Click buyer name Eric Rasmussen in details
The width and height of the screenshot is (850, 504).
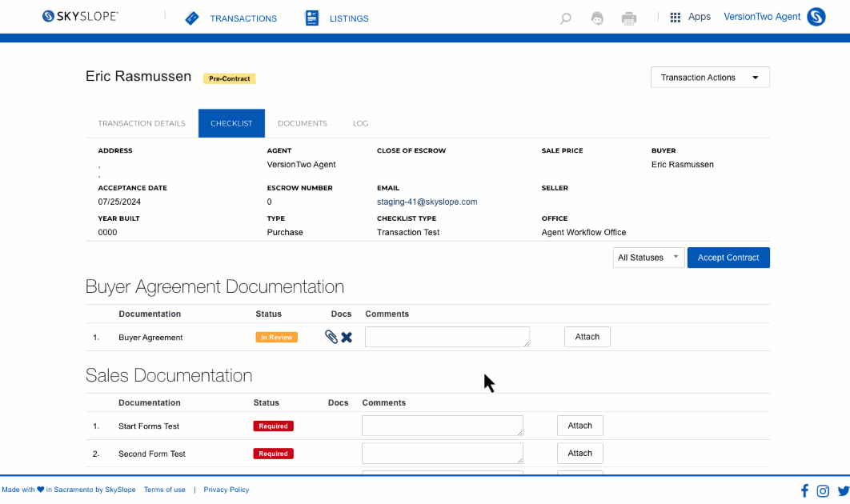pyautogui.click(x=682, y=164)
